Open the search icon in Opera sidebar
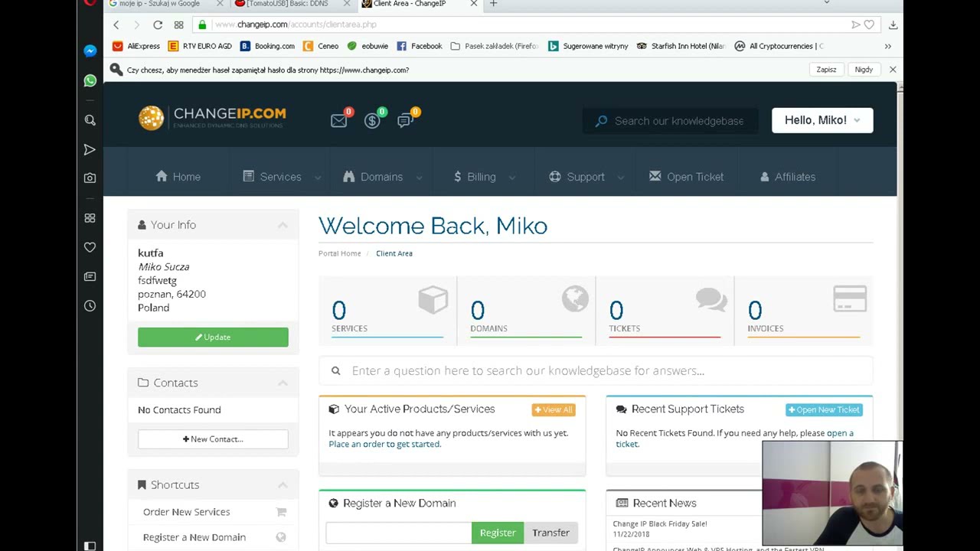 tap(90, 120)
